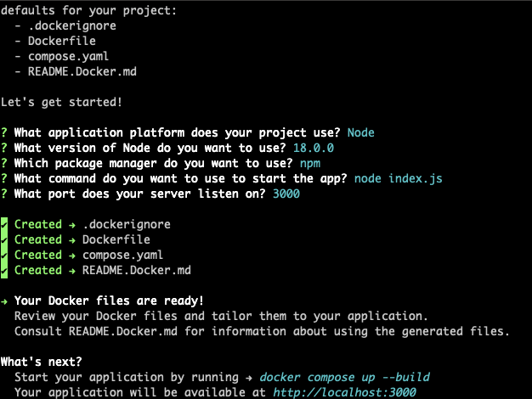Click README.Docker.md in the defaults list
The image size is (532, 399).
coord(82,71)
